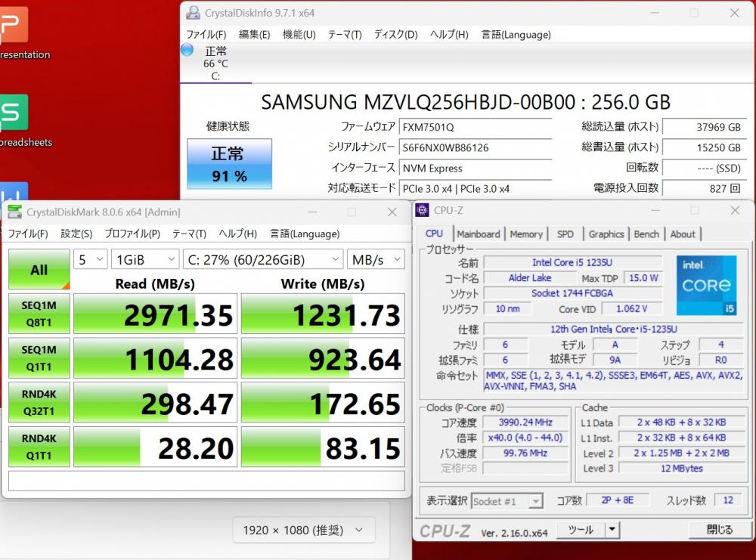
Task: Switch to the CPU tab in CPU-Z
Action: point(434,234)
